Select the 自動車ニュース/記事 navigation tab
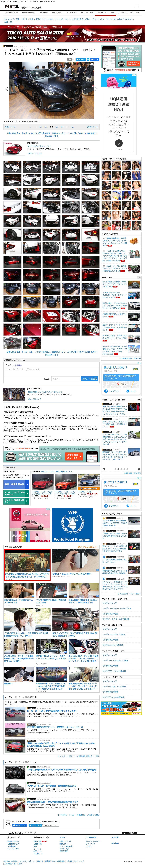The height and width of the screenshot is (868, 145). click(106, 12)
